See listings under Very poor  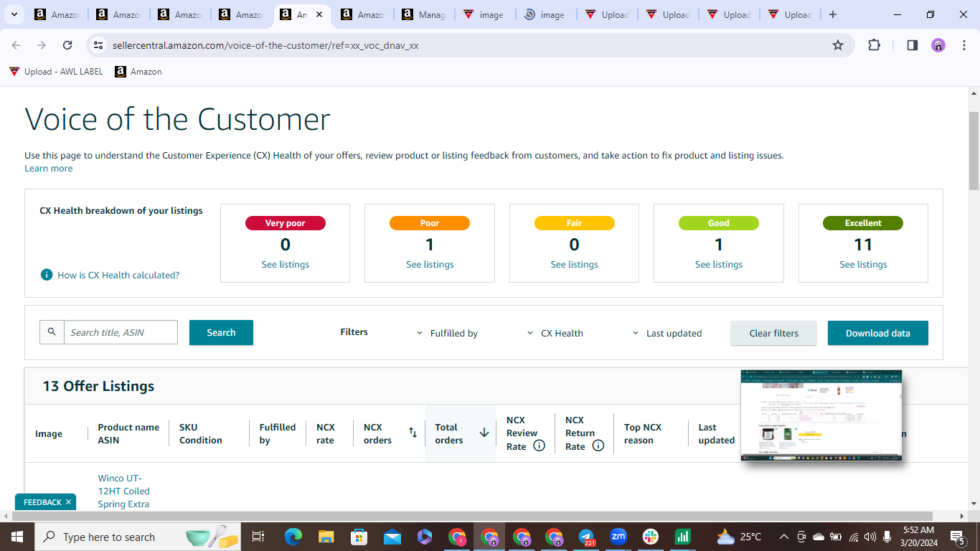[x=286, y=265]
